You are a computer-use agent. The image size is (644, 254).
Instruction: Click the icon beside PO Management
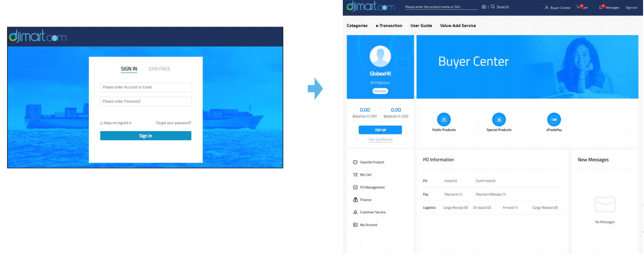[355, 187]
